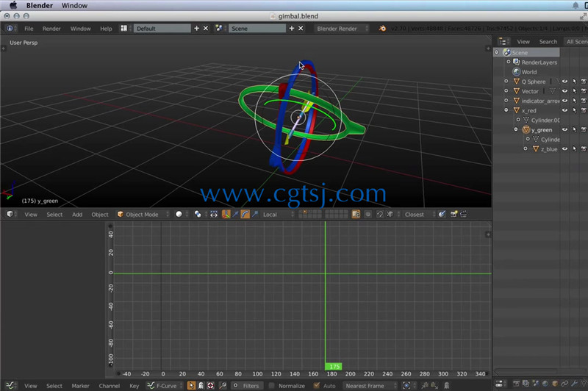Select the scale manipulator icon

pos(255,214)
